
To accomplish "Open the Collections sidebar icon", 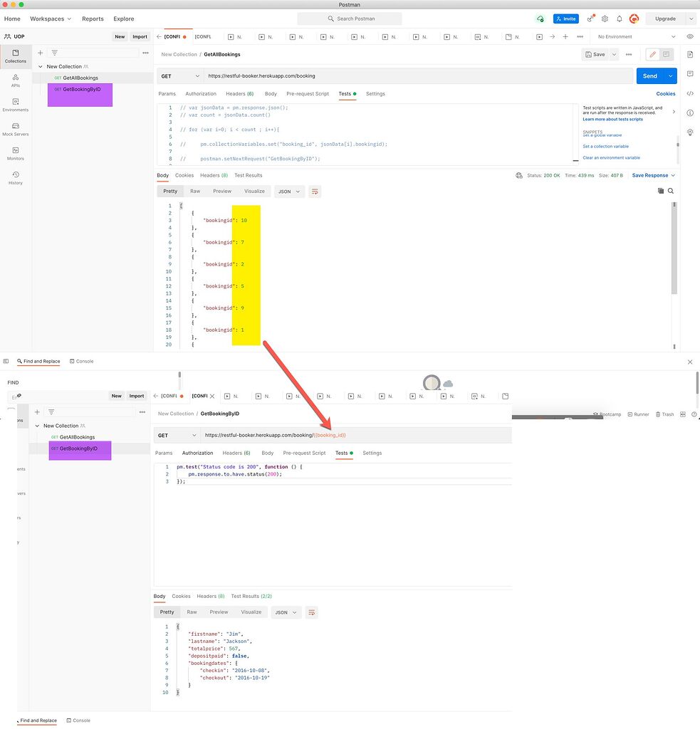I will (x=16, y=56).
